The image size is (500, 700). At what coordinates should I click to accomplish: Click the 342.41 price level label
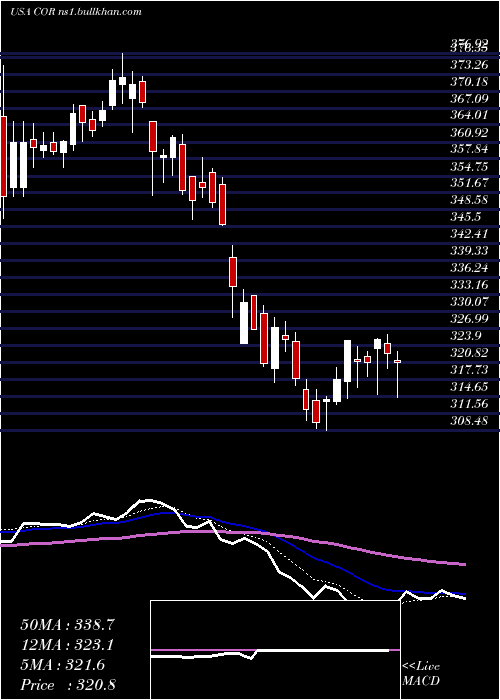point(469,233)
